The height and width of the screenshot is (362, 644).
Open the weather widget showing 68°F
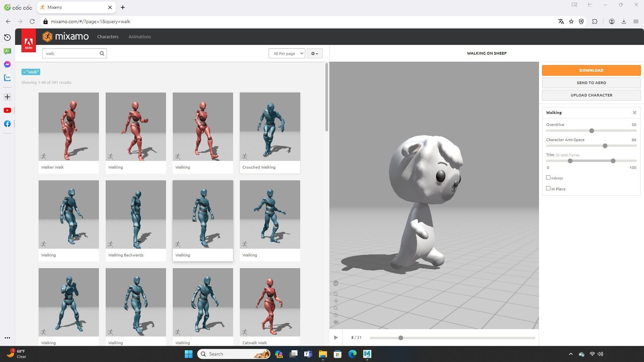[17, 354]
